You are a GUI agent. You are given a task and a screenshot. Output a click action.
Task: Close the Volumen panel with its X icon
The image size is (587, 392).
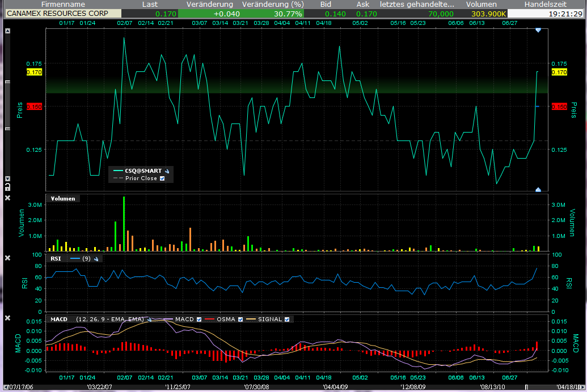coord(8,198)
